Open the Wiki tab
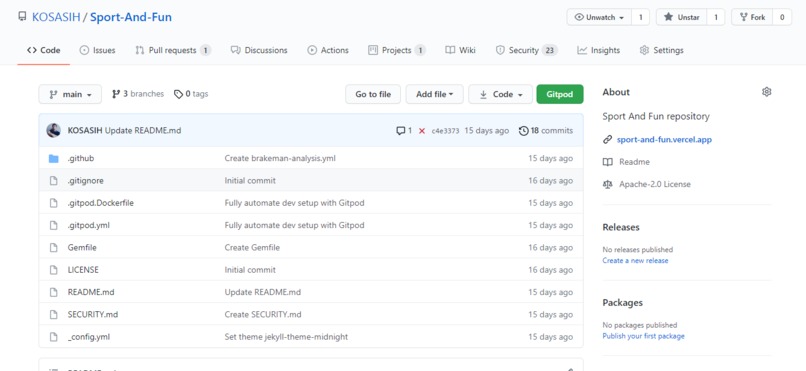Viewport: 806px width, 371px height. pos(461,50)
